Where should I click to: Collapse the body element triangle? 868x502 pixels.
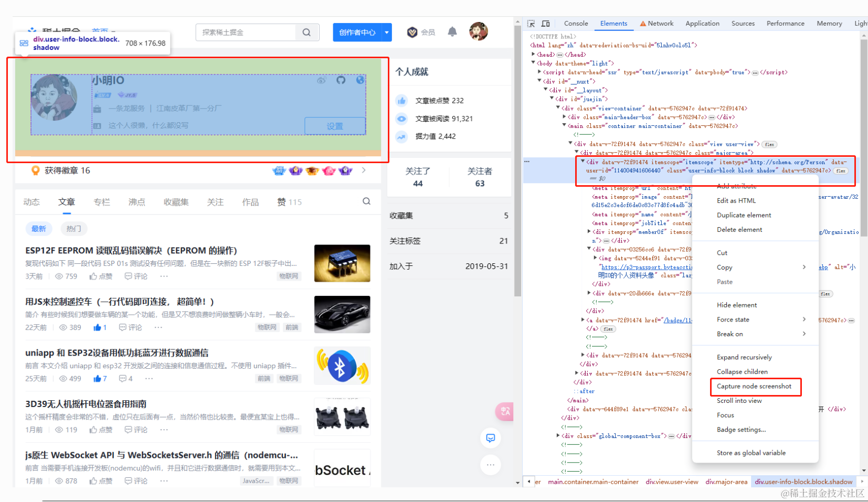[x=533, y=63]
